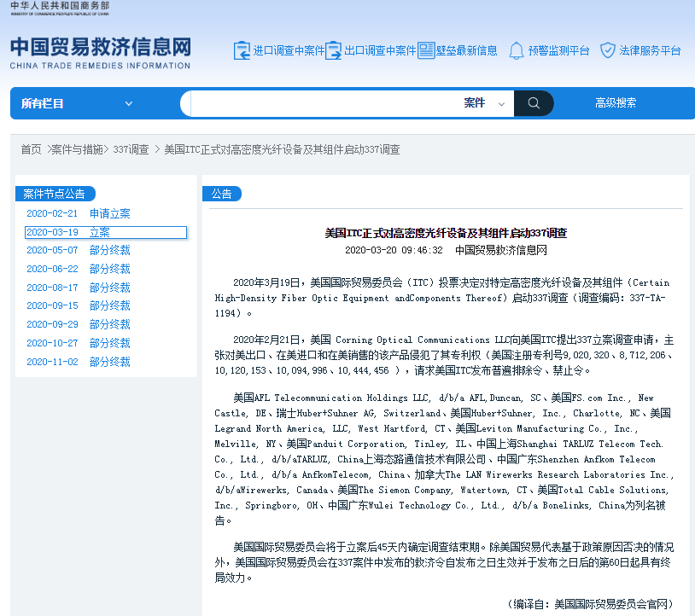Open 2020-02-21 申请立案 notice
This screenshot has height=616, width=695.
point(79,213)
